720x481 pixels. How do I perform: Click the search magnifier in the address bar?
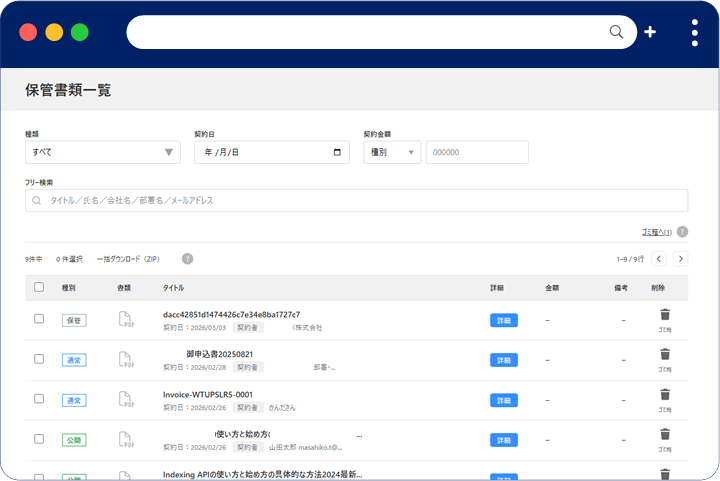[x=616, y=32]
